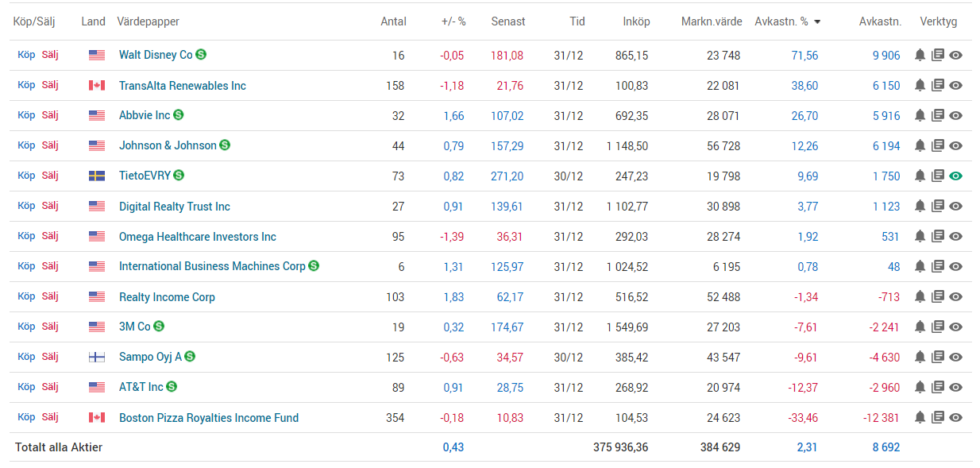Sort by Avkastn. % dropdown arrow
The width and height of the screenshot is (980, 468).
tap(817, 21)
